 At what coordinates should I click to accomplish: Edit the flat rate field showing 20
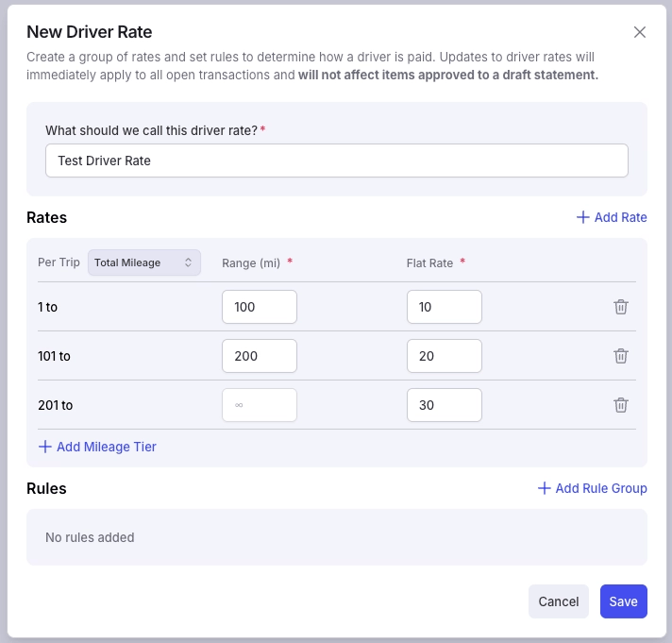pos(444,356)
